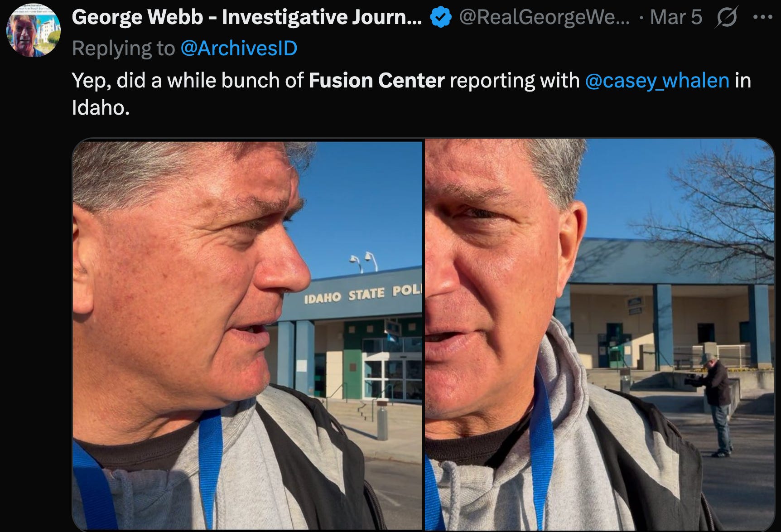The image size is (781, 532).
Task: Open George Webb's profile avatar
Action: pyautogui.click(x=33, y=30)
